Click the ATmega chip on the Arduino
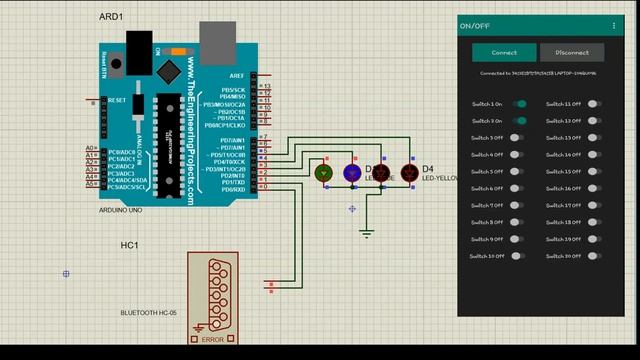This screenshot has width=640, height=360. click(169, 146)
